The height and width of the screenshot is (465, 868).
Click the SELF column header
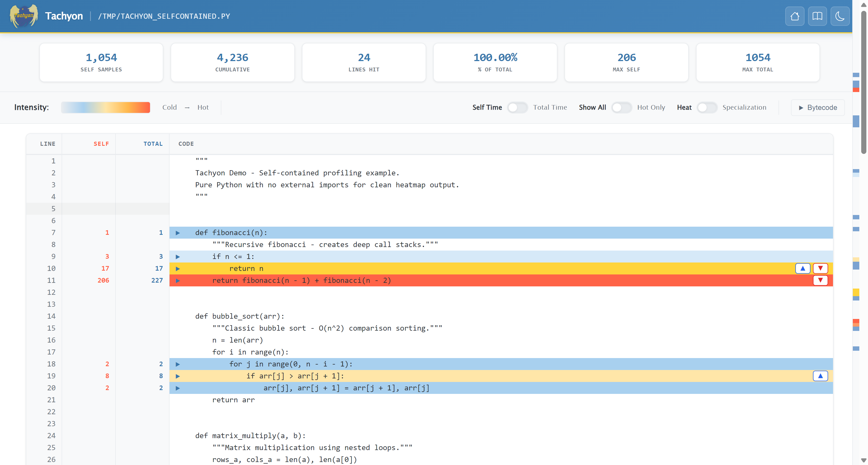point(101,144)
